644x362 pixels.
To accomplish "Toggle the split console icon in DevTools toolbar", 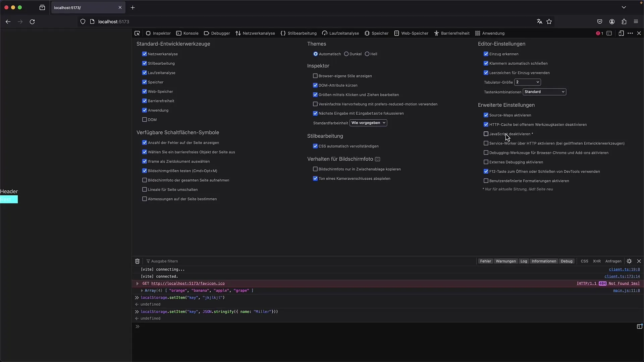I will pyautogui.click(x=609, y=33).
